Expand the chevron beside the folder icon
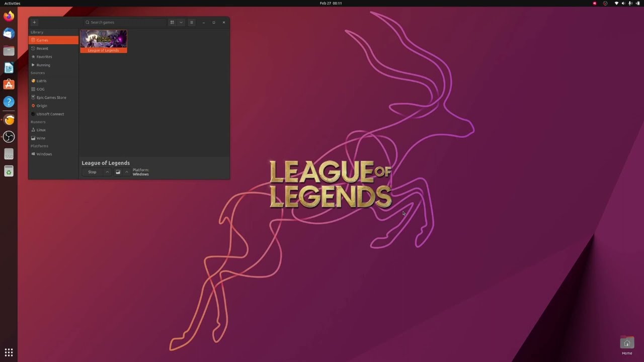644x362 pixels. click(x=127, y=172)
